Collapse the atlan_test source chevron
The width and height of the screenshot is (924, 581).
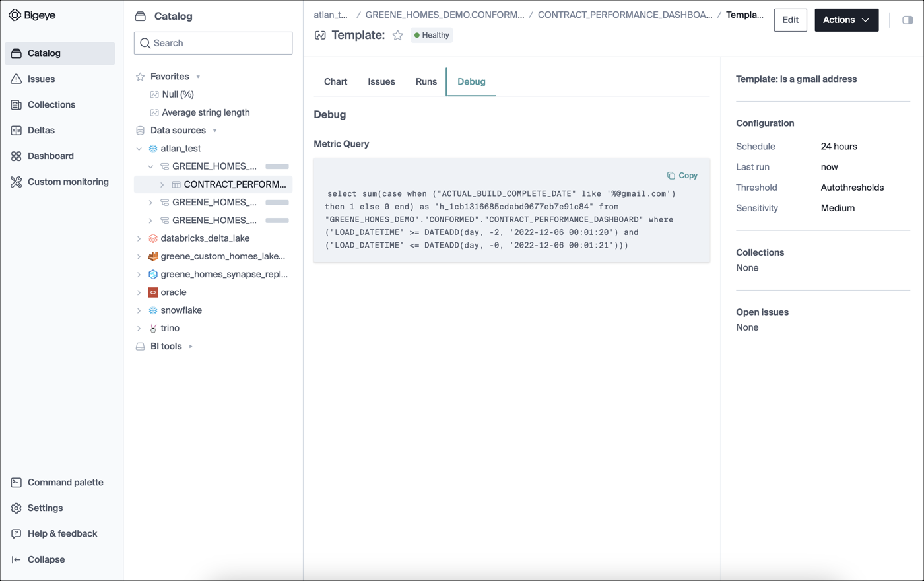139,149
